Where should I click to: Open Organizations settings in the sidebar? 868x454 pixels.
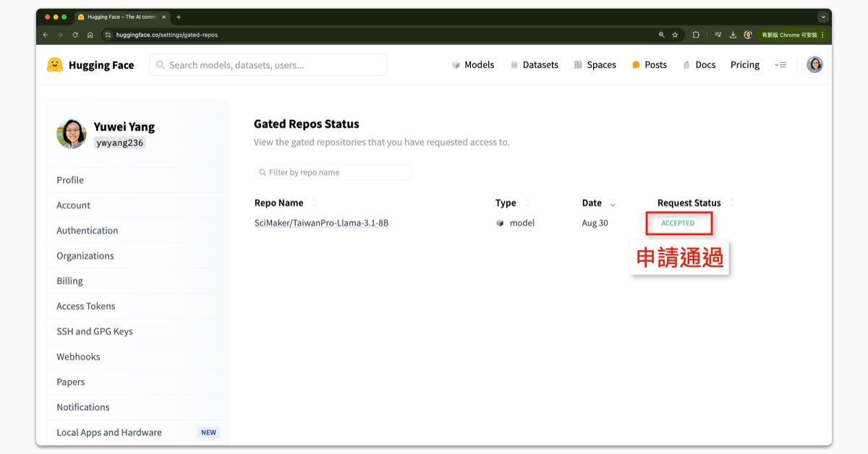137,256
